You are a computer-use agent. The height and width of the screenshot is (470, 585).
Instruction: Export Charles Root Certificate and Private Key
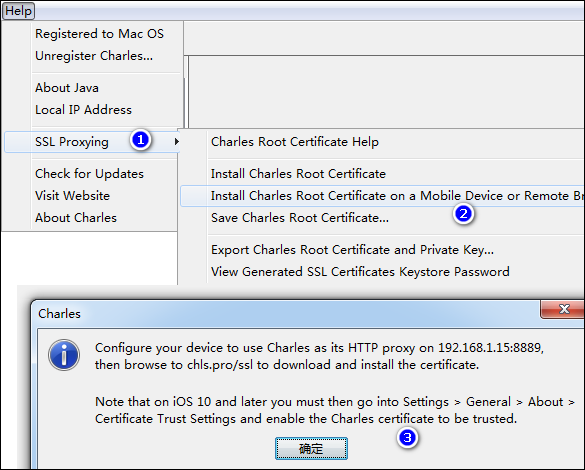pos(352,250)
